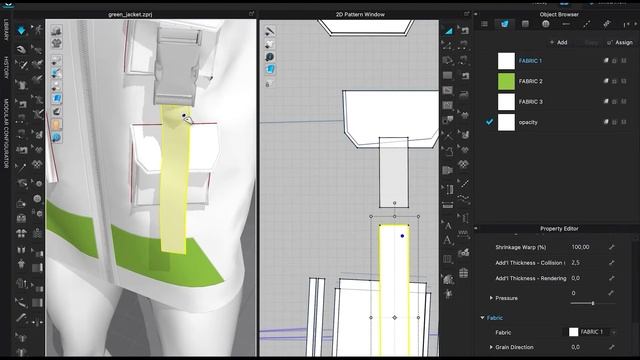Toggle the checkmark beside opacity fabric
The width and height of the screenshot is (640, 360).
[489, 122]
